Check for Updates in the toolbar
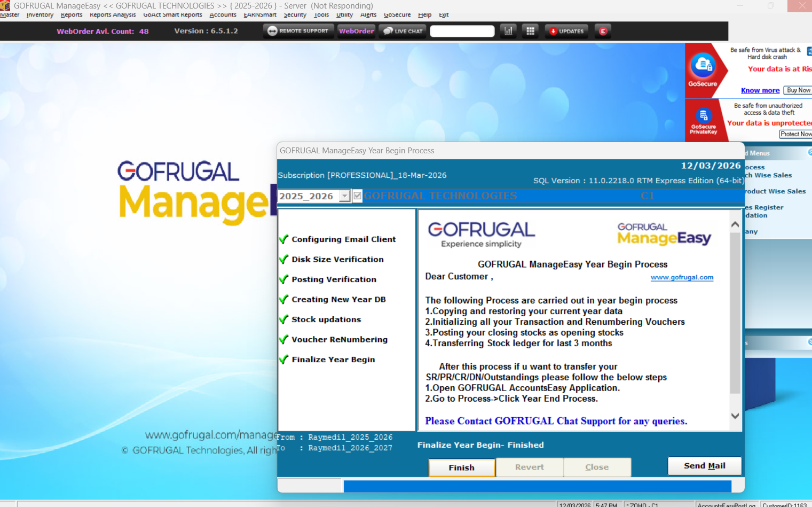 [x=566, y=31]
